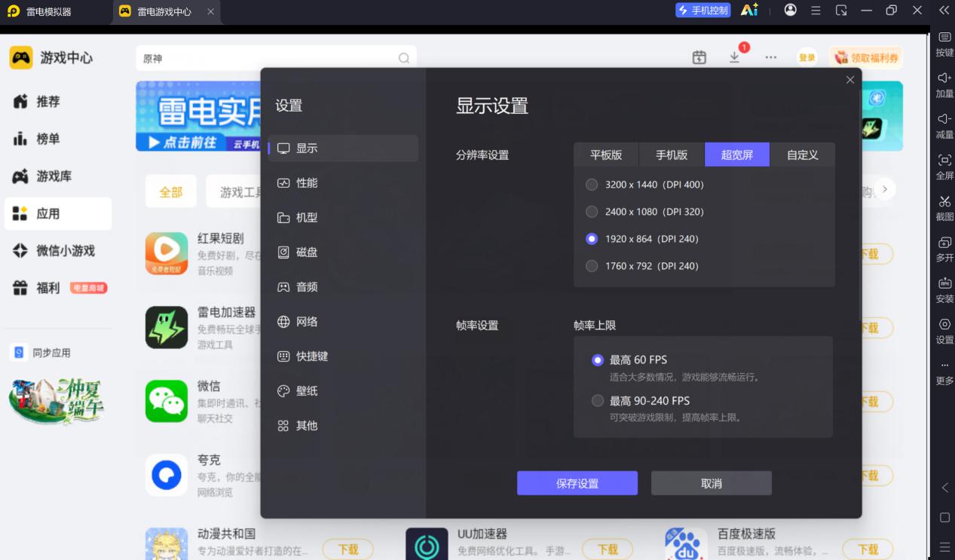Open 多开 multi-instance icon in sidebar
The height and width of the screenshot is (560, 955).
click(x=944, y=243)
